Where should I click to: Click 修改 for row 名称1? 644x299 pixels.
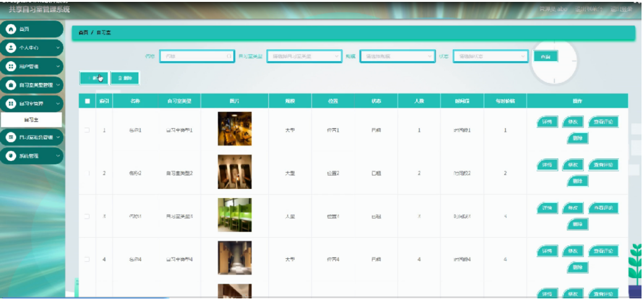click(572, 122)
